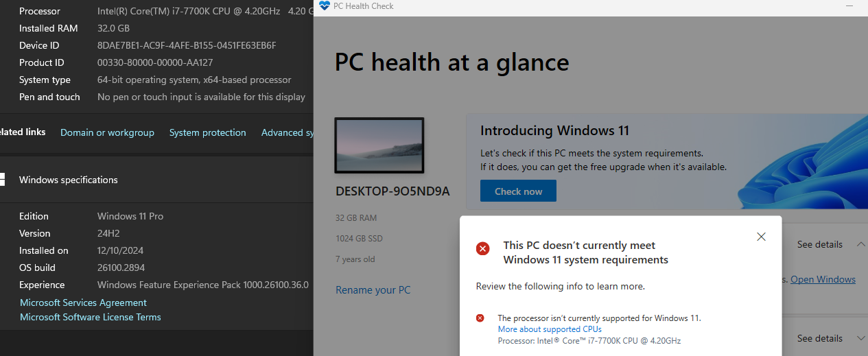This screenshot has height=356, width=868.
Task: Open Microsoft Software License Terms link
Action: tap(91, 317)
